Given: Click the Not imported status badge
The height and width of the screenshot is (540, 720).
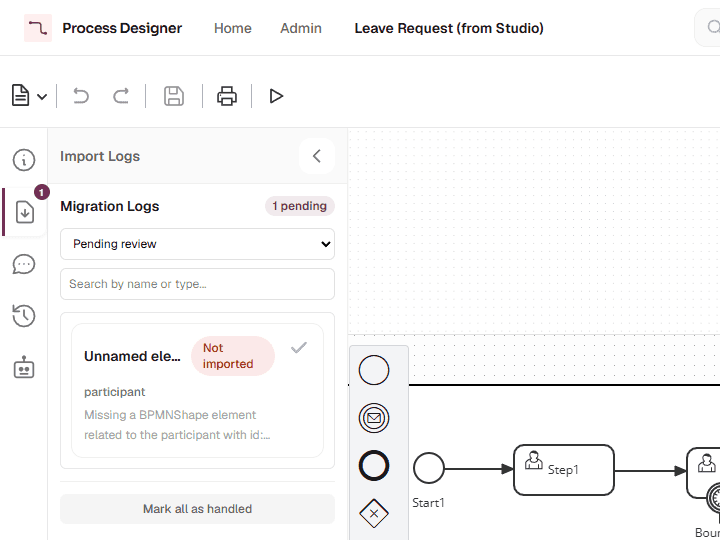Looking at the screenshot, I should pos(233,356).
